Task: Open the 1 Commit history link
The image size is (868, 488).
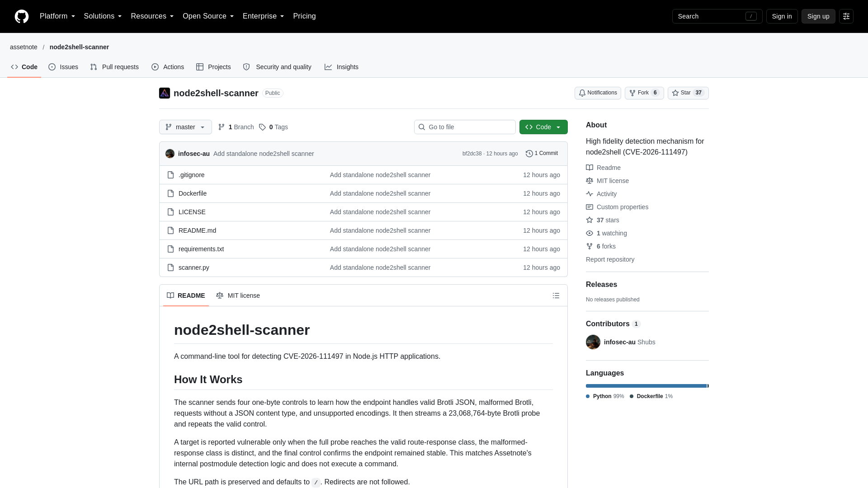Action: 542,154
